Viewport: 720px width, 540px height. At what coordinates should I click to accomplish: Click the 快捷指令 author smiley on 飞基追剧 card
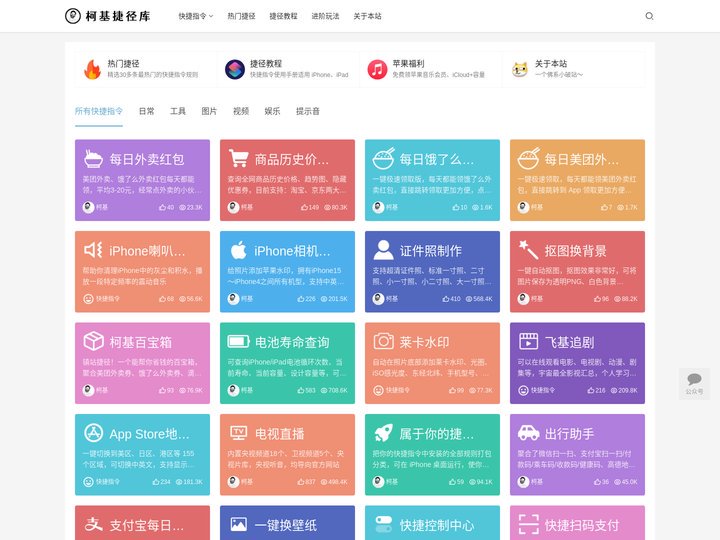coord(523,390)
